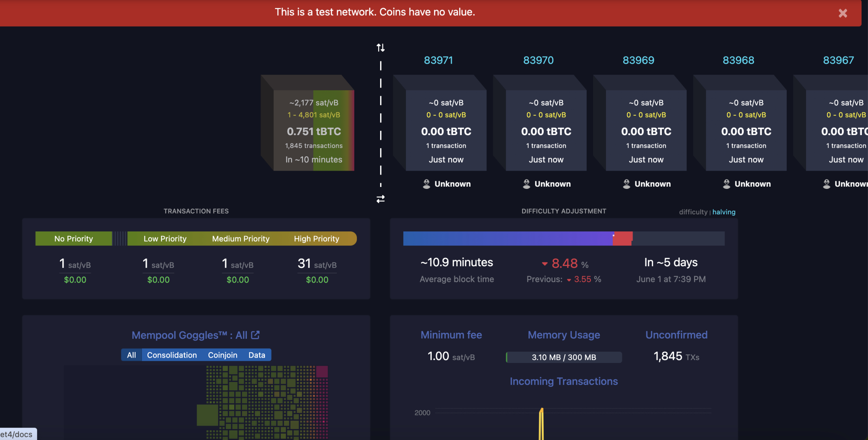Click the 1.00 sat/vB minimum fee value
Screen dimensions: 868x440
[451, 357]
